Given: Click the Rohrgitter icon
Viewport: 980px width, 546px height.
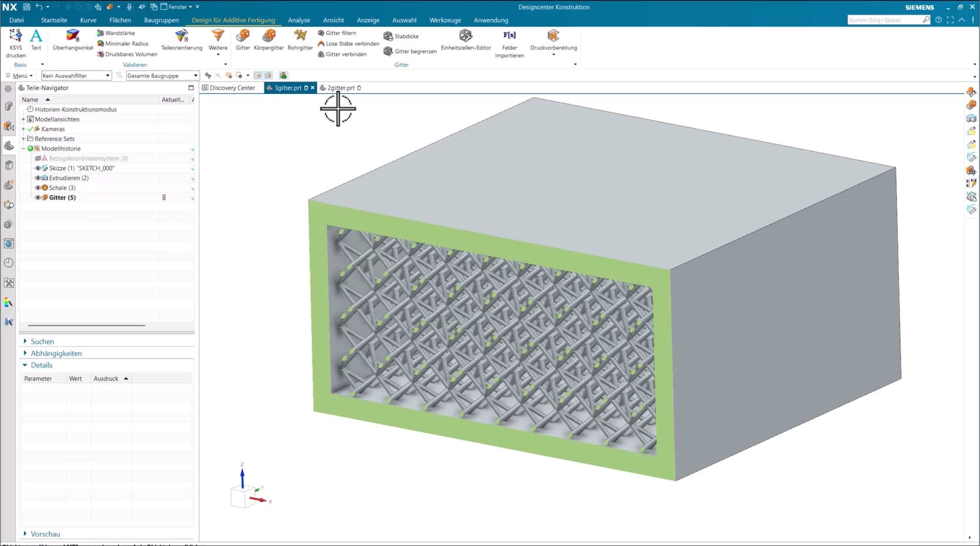Looking at the screenshot, I should point(300,36).
